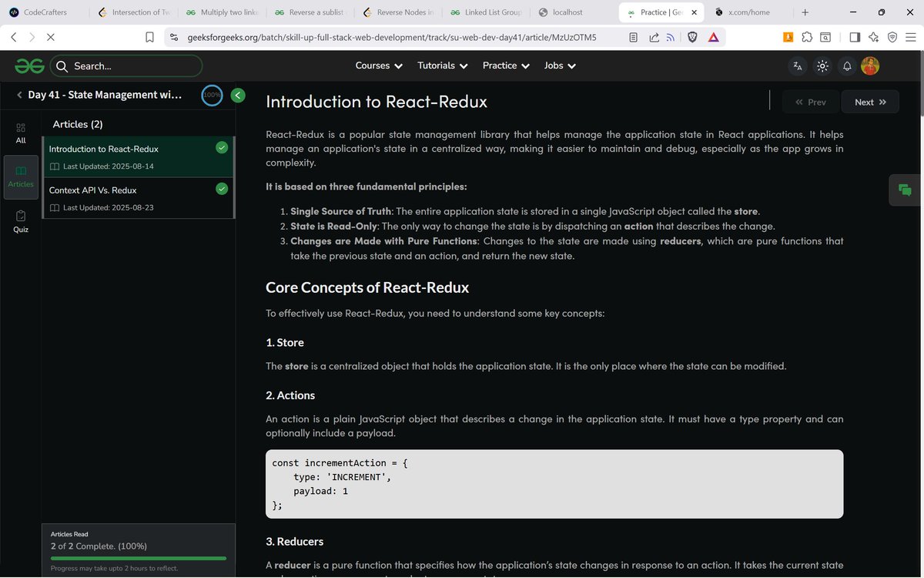Open the Quiz section icon

coord(21,218)
